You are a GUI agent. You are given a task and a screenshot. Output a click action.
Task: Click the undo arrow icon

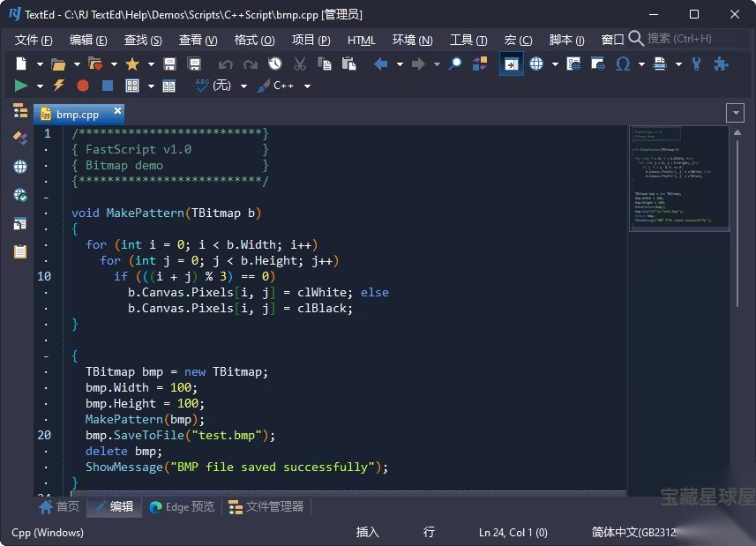225,64
